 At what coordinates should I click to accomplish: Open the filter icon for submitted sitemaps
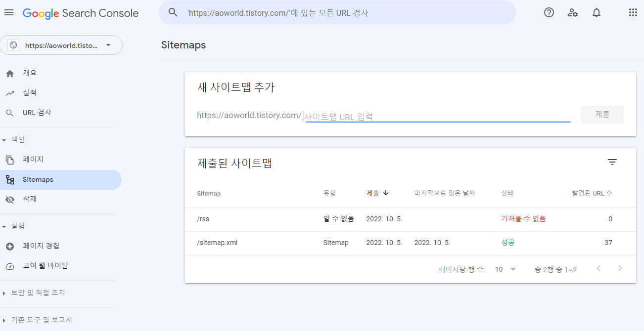point(612,162)
